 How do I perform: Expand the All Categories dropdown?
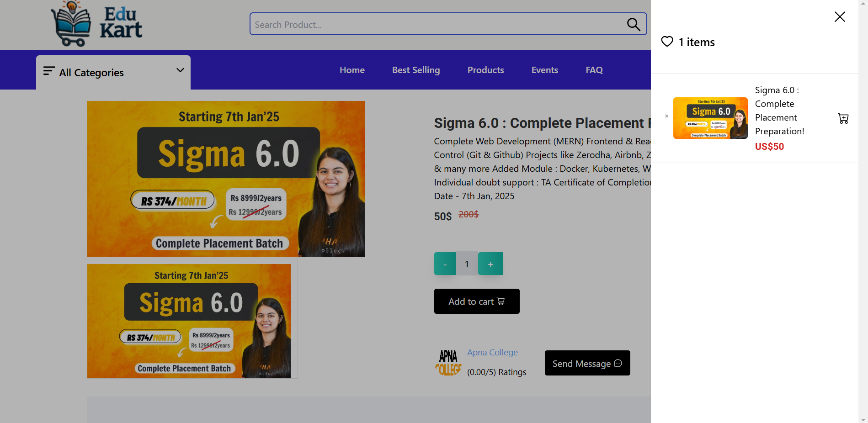pyautogui.click(x=113, y=72)
